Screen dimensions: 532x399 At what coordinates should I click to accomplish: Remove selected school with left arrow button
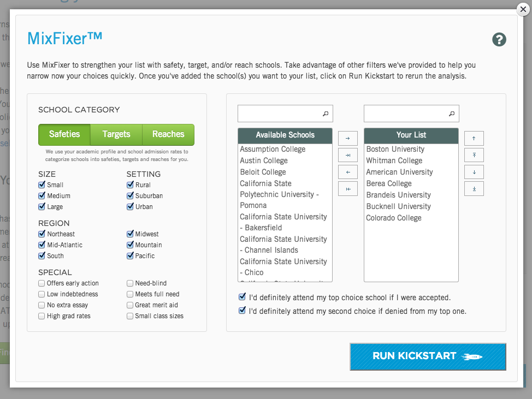click(348, 172)
